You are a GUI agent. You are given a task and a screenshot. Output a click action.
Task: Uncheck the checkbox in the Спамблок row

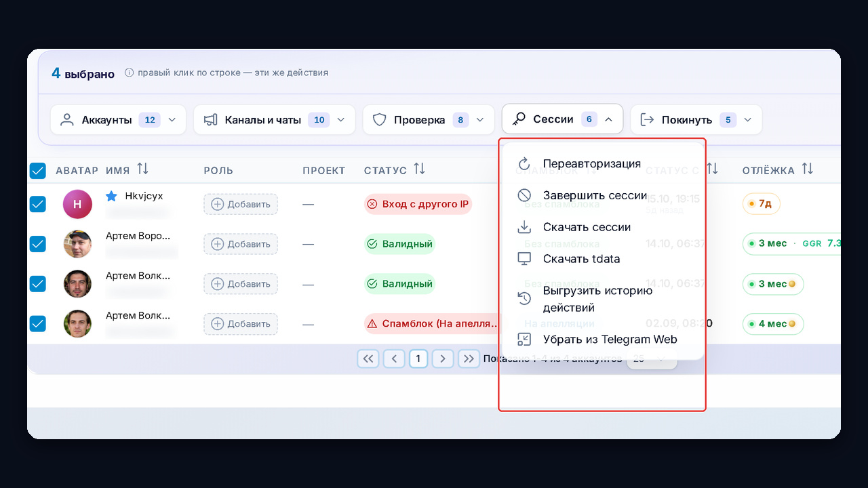38,324
